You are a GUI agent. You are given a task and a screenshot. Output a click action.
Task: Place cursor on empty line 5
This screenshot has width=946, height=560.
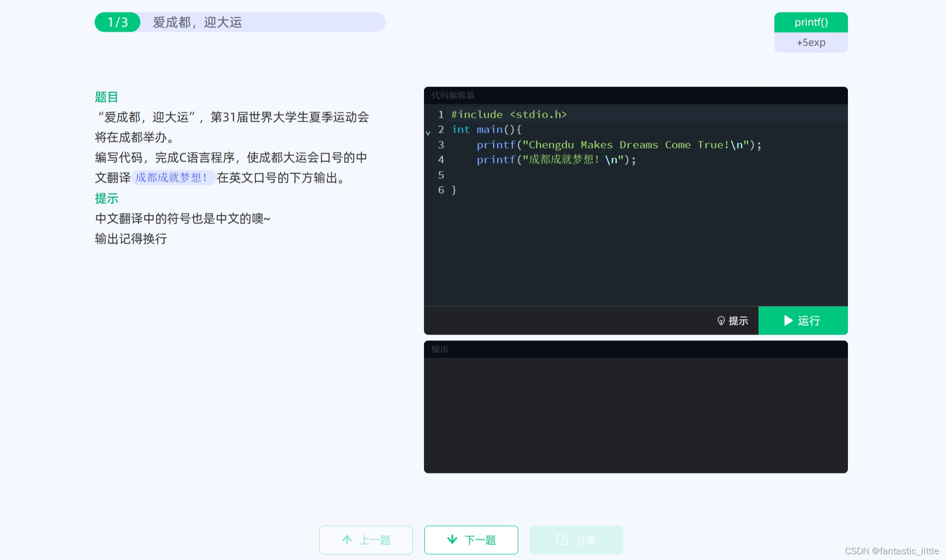(529, 175)
